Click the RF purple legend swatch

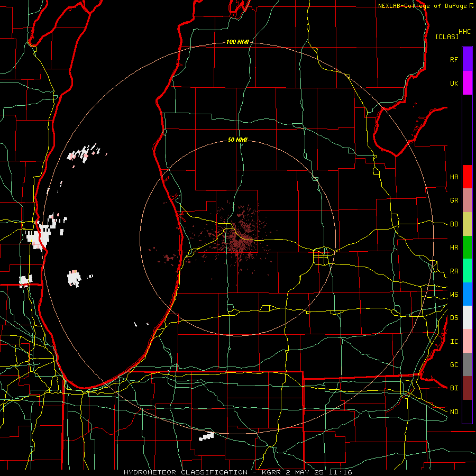(467, 59)
